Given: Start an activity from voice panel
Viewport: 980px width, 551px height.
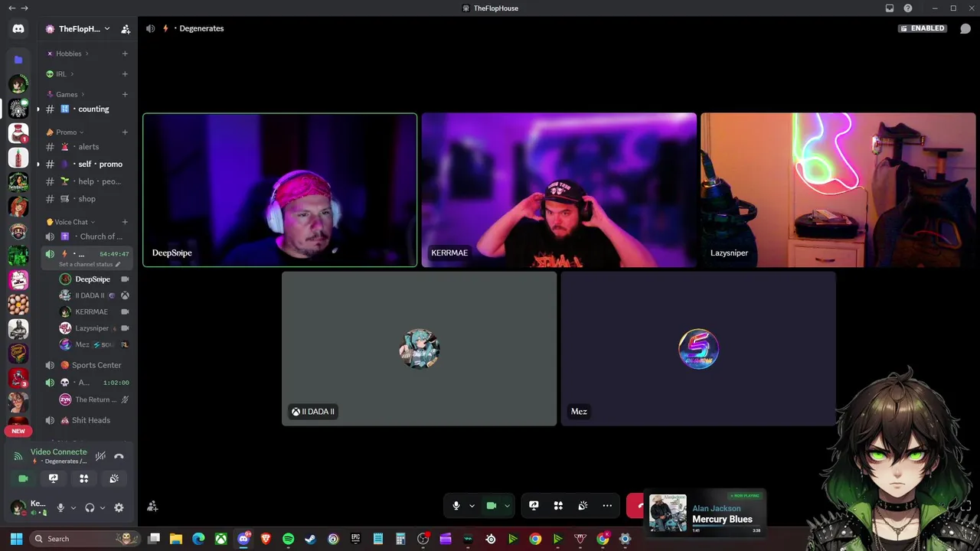Looking at the screenshot, I should [84, 478].
